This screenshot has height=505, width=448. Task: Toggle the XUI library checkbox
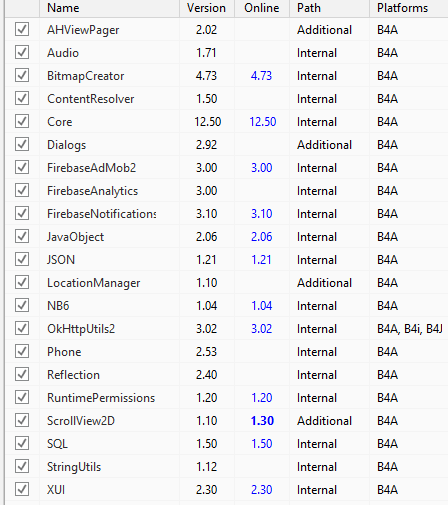click(22, 489)
